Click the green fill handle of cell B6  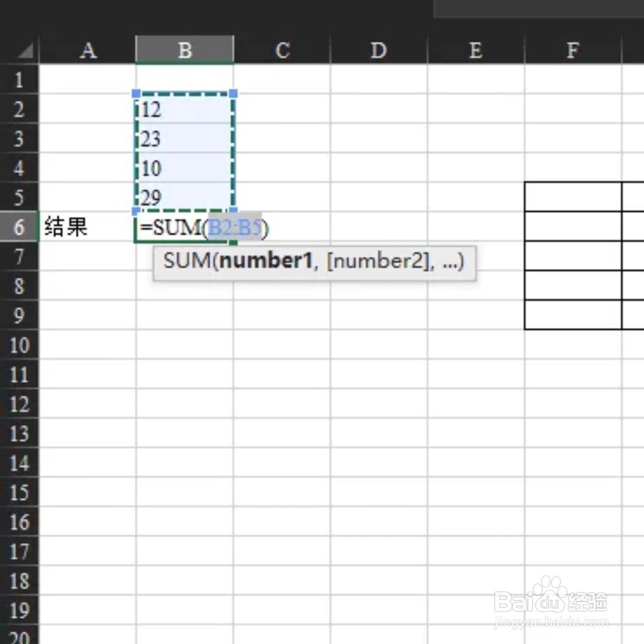[233, 243]
